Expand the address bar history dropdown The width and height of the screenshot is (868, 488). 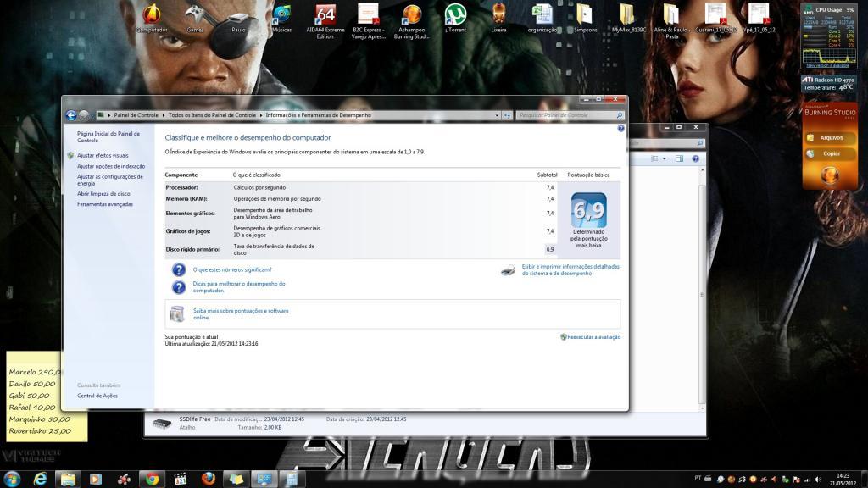tap(497, 115)
